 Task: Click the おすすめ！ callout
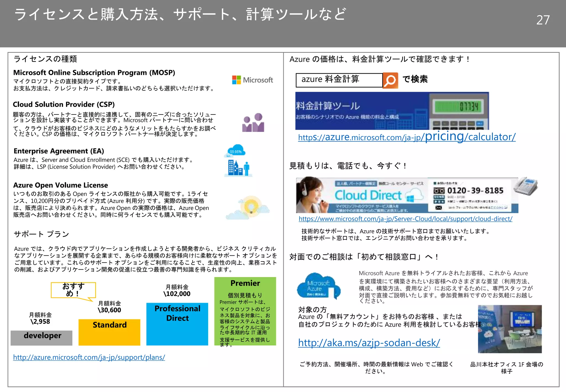pos(73,290)
